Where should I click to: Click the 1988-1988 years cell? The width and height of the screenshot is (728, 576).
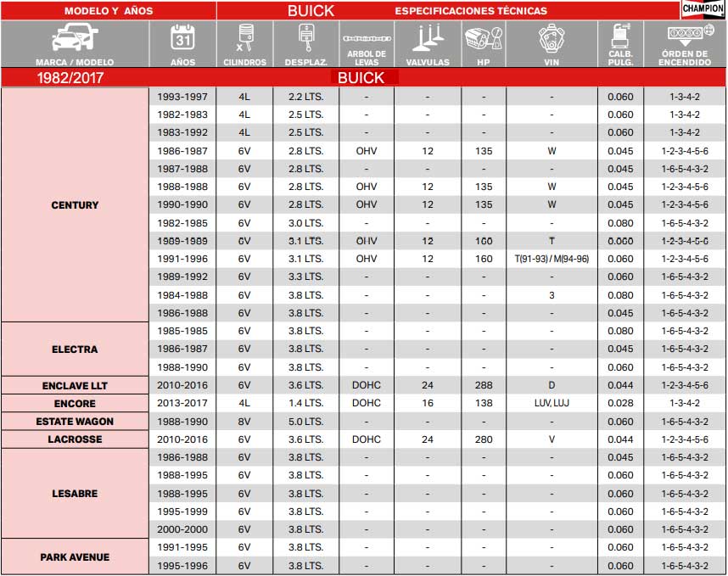pos(182,187)
